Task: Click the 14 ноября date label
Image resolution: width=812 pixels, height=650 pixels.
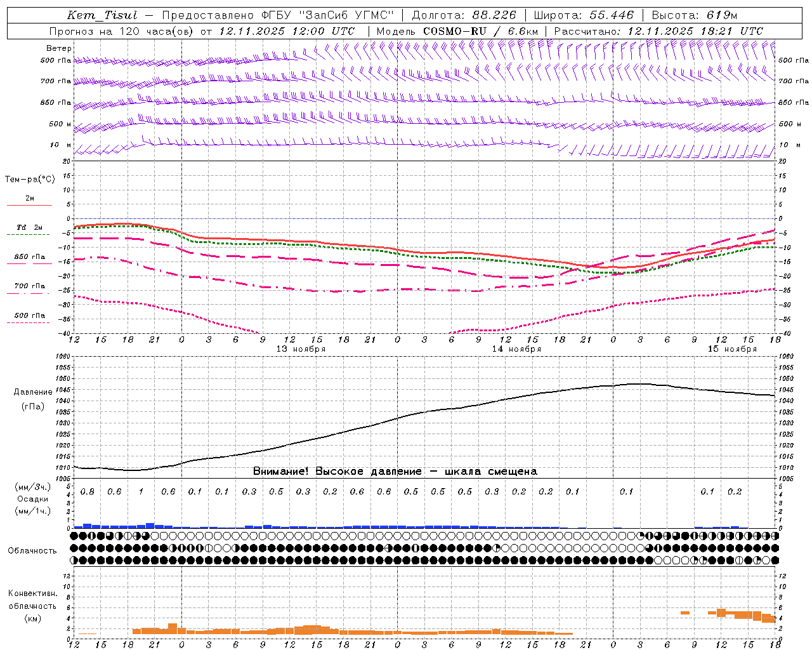Action: pos(517,349)
